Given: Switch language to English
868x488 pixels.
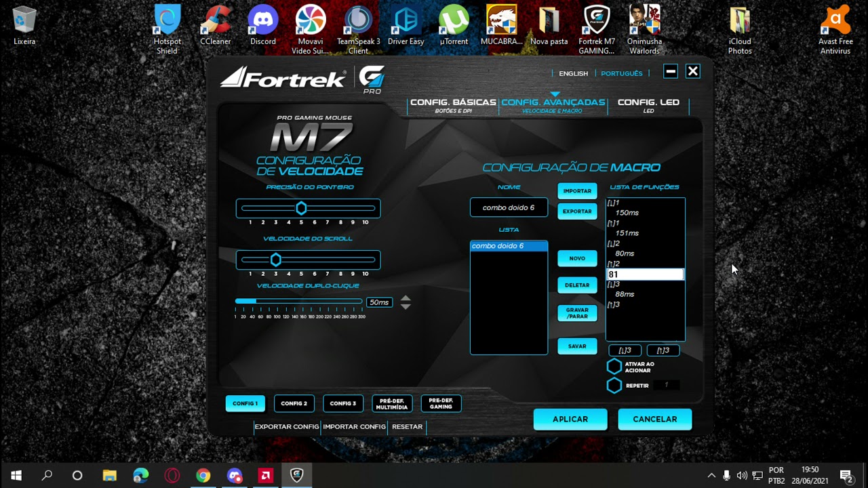Looking at the screenshot, I should (x=574, y=73).
